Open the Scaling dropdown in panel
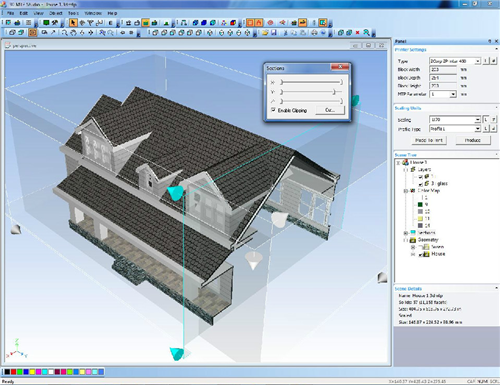Screen dimensions: 500x385 478,120
